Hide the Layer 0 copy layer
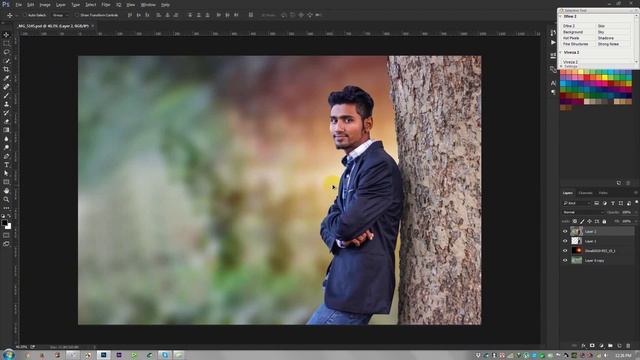The width and height of the screenshot is (640, 360). tap(565, 260)
